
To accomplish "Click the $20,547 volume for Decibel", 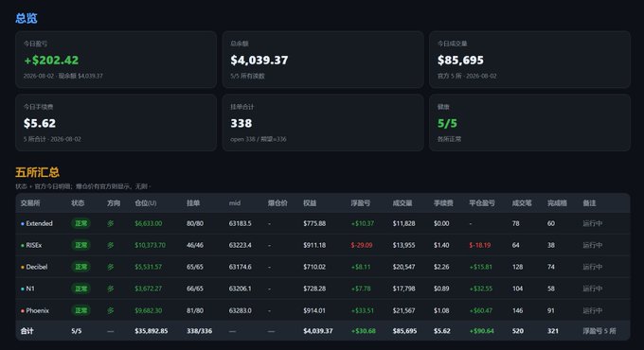I will pyautogui.click(x=403, y=267).
